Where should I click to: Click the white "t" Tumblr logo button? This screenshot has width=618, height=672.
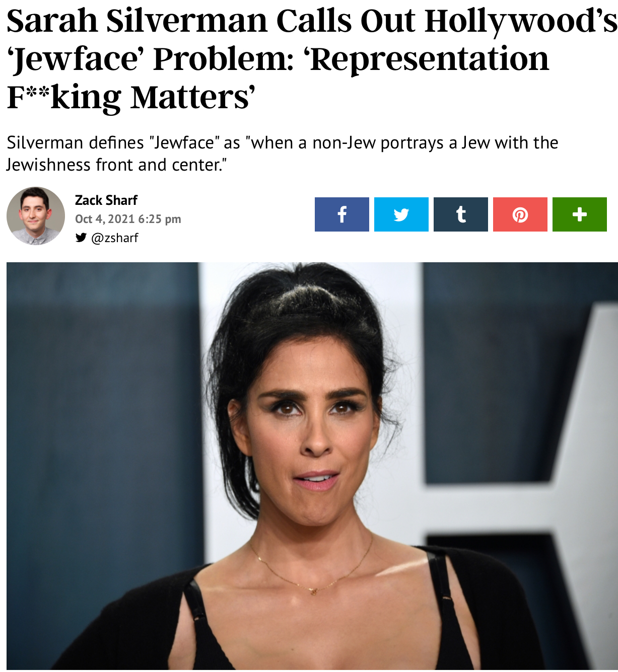(461, 214)
